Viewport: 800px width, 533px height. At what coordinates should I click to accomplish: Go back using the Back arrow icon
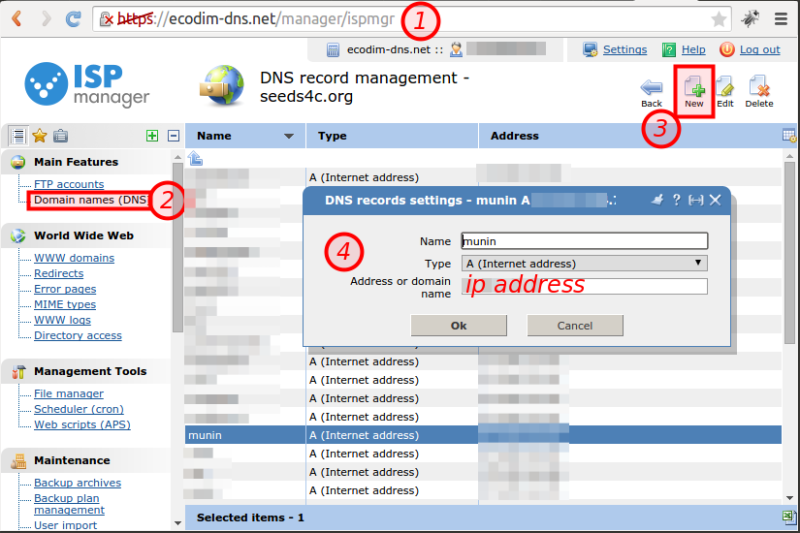point(651,88)
